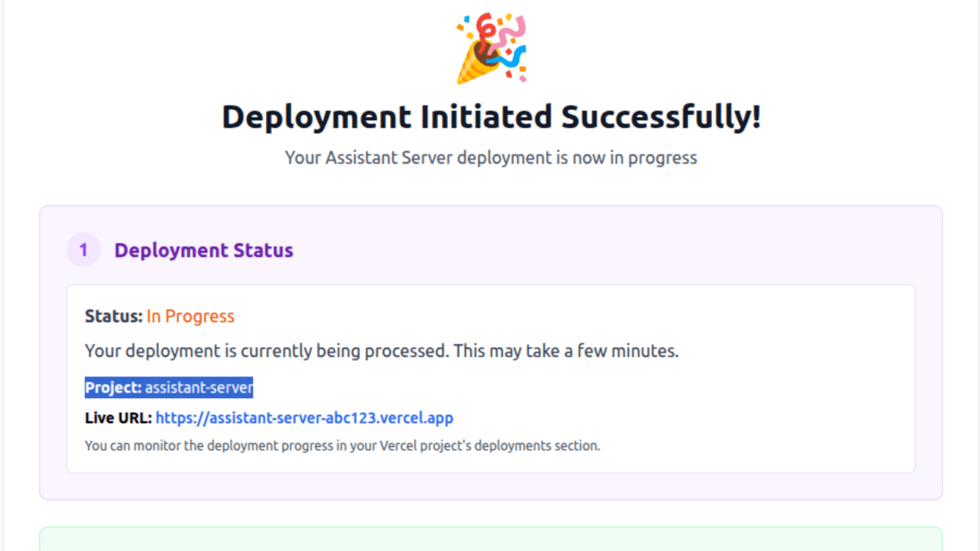980x551 pixels.
Task: Click the selected "assistant-server" project name
Action: pyautogui.click(x=199, y=388)
